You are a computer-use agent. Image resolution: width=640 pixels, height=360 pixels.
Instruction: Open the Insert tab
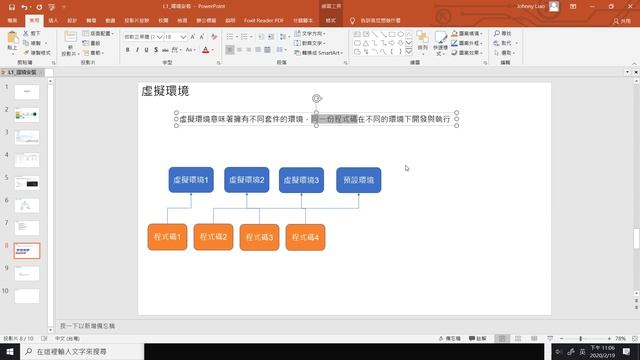(x=53, y=20)
